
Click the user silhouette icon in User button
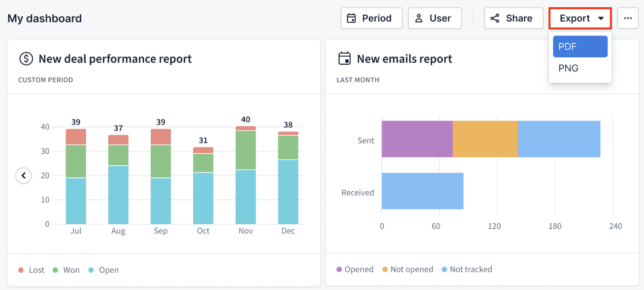pyautogui.click(x=418, y=18)
